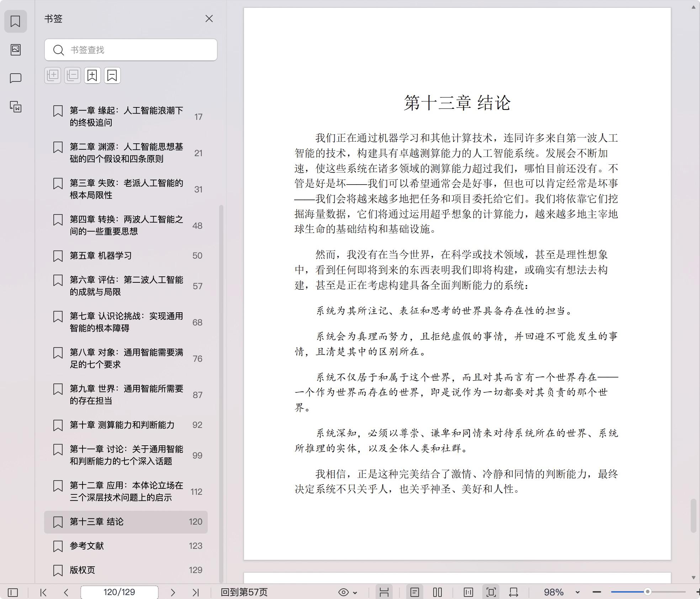Fit width view icon
This screenshot has height=599, width=700.
(514, 592)
